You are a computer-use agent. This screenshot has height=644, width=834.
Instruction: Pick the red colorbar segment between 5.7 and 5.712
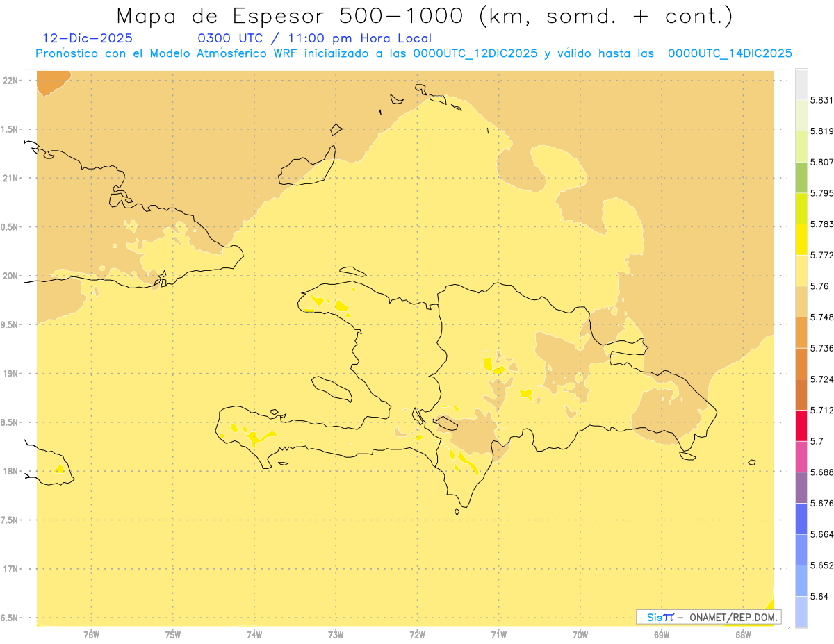[x=801, y=425]
